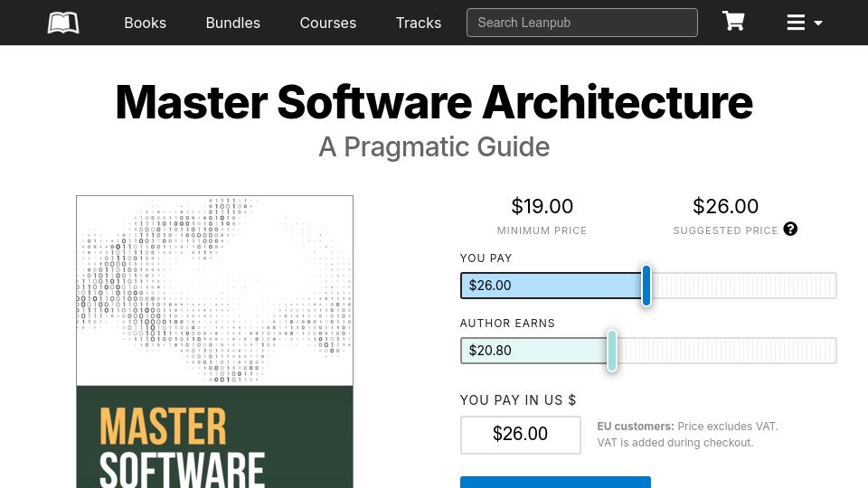Click the You Pay slider handle
This screenshot has width=868, height=488.
tap(646, 286)
